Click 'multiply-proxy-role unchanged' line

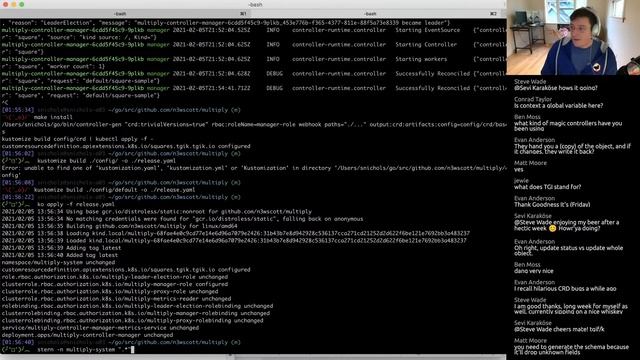click(x=110, y=291)
